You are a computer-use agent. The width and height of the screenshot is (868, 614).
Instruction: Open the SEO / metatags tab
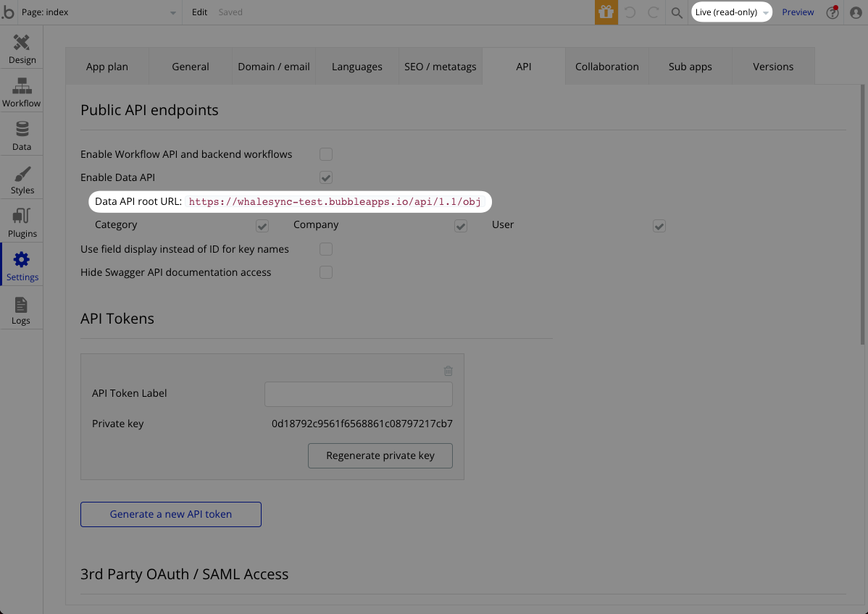440,66
